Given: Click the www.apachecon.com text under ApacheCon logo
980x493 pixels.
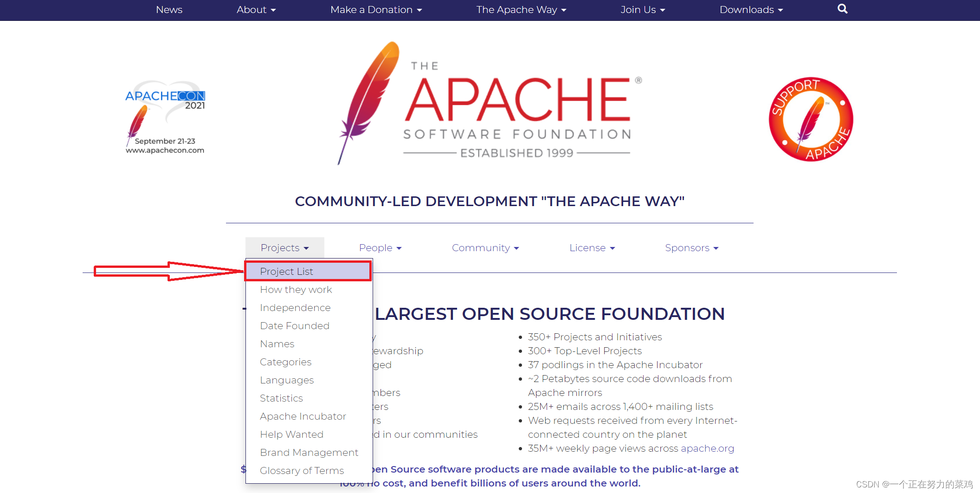Looking at the screenshot, I should [165, 150].
